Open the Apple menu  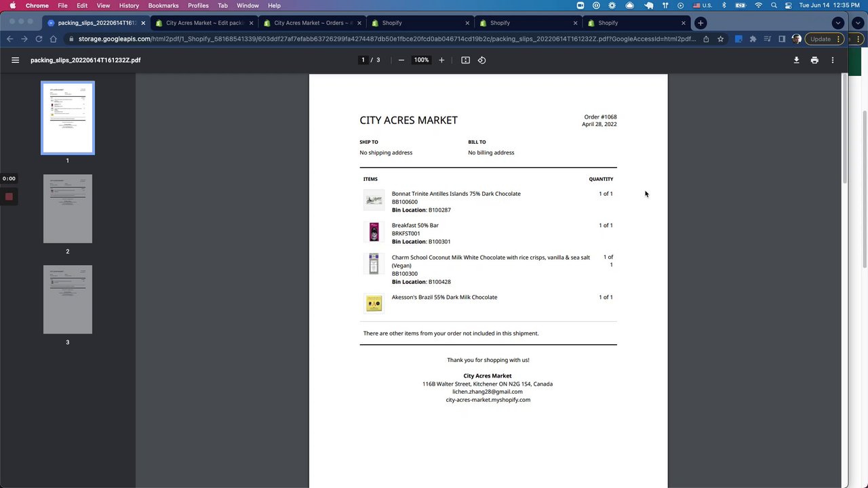coord(12,5)
